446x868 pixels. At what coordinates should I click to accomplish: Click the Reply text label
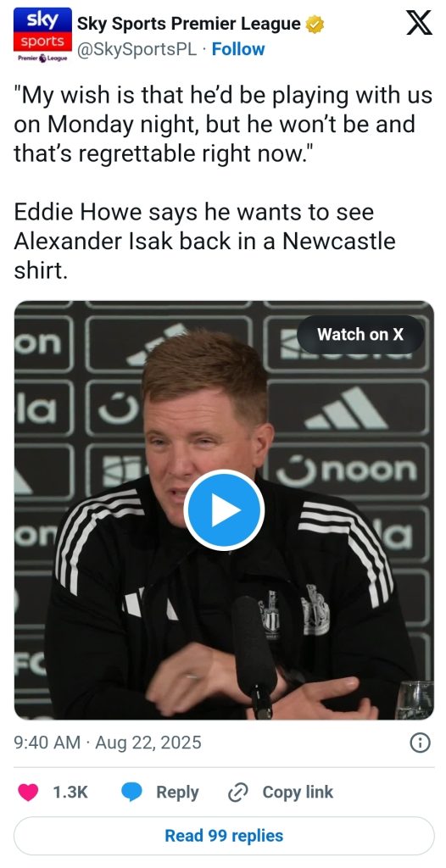(177, 793)
